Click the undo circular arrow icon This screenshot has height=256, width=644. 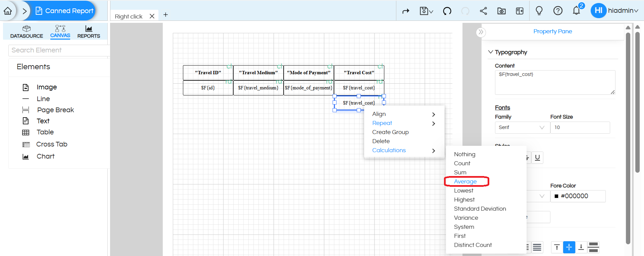(447, 11)
